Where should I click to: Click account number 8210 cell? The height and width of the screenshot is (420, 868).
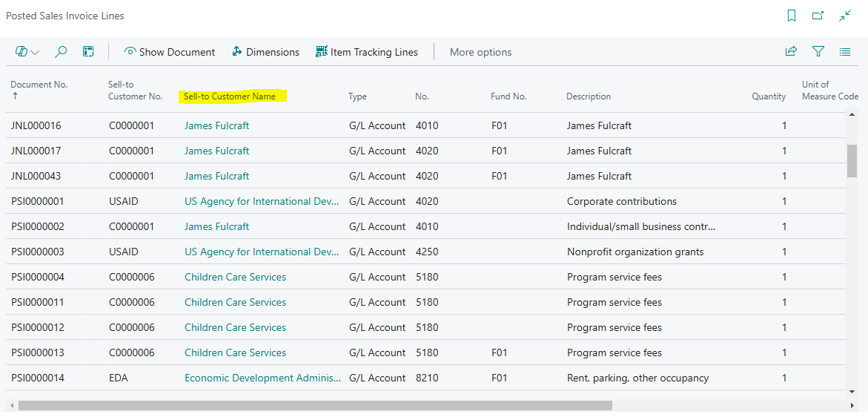pyautogui.click(x=427, y=378)
